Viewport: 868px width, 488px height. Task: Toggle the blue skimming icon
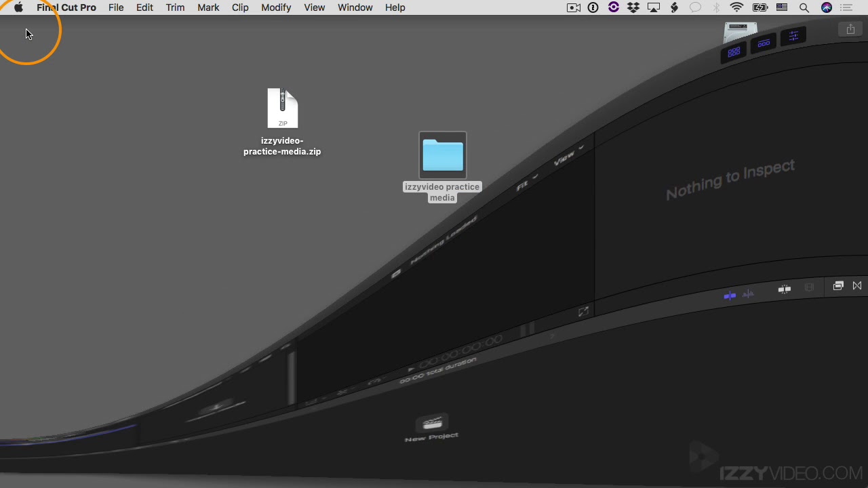tap(730, 296)
